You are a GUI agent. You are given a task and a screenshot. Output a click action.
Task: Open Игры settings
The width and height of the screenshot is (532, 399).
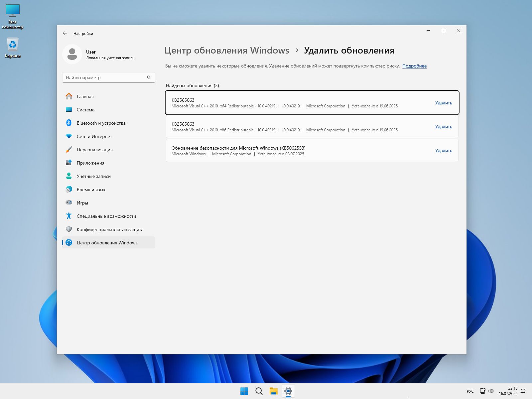coord(109,203)
